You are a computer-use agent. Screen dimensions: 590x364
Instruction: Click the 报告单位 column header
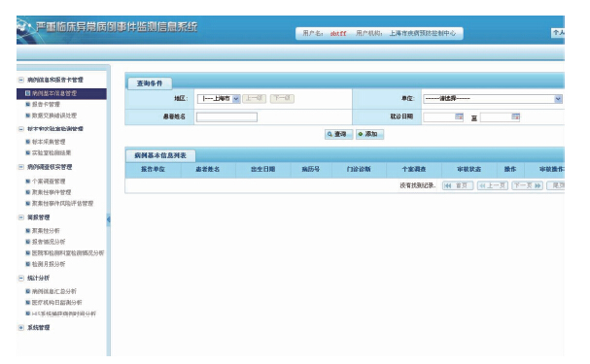point(154,170)
